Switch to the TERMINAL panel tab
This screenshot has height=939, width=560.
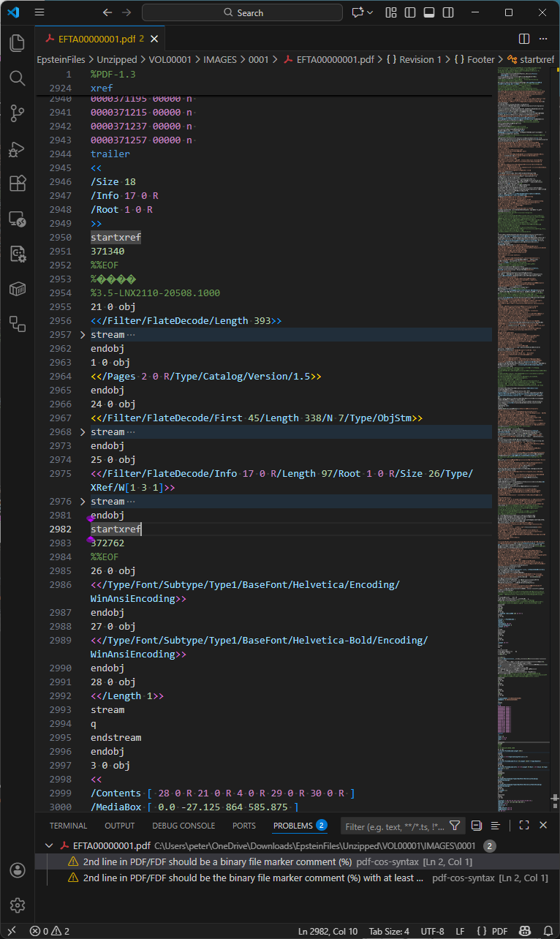[69, 826]
